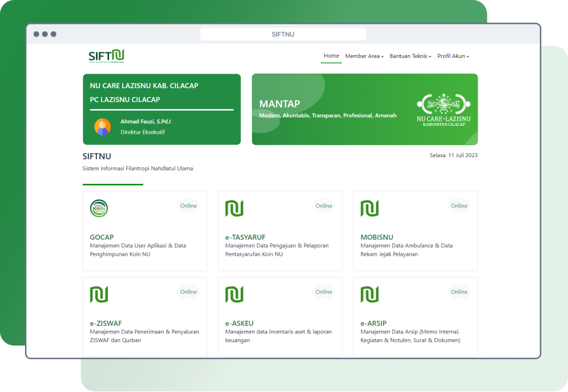Viewport: 568px width, 392px height.
Task: Click the NU icon on the MOBISNU card
Action: point(370,208)
